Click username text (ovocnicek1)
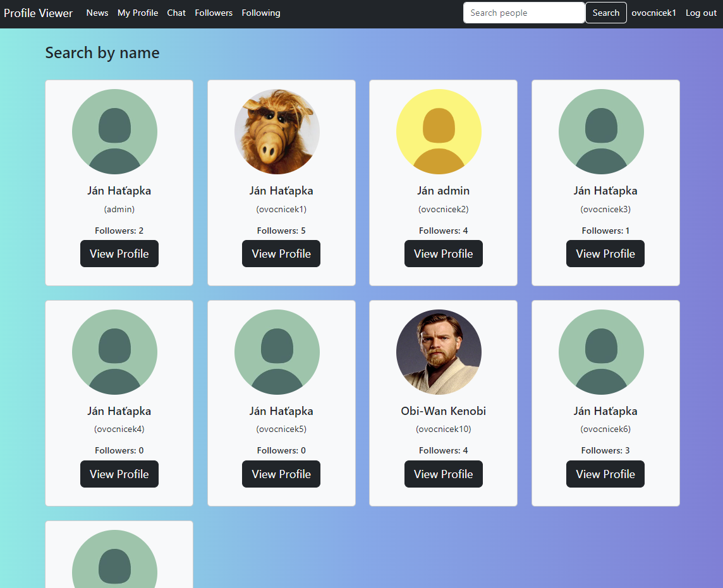This screenshot has width=723, height=588. tap(281, 209)
